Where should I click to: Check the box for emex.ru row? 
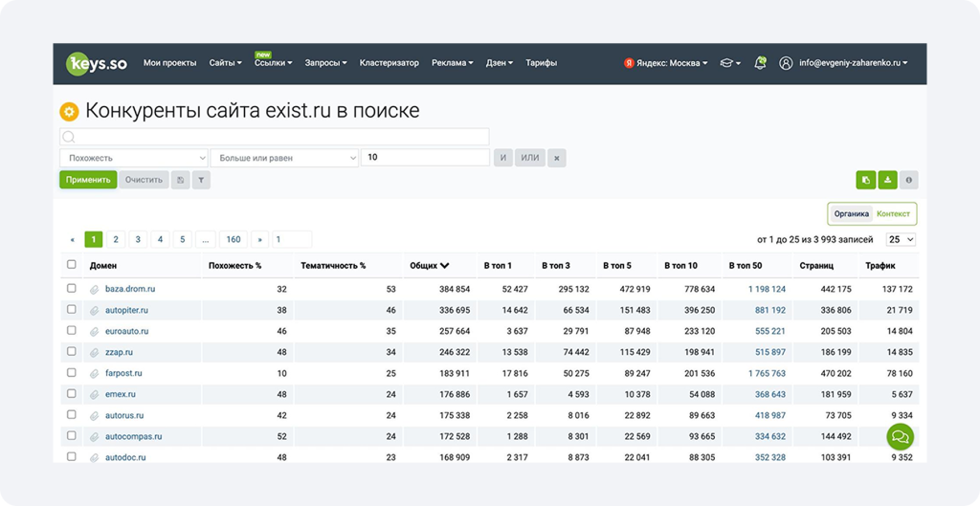71,393
